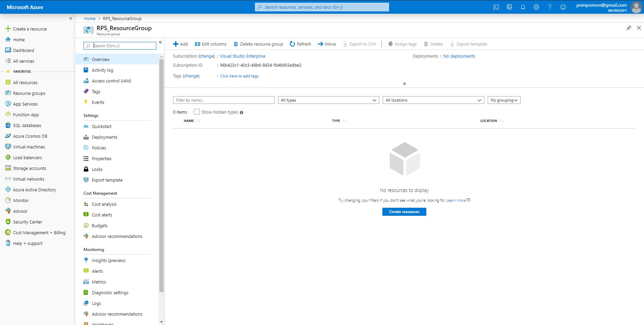The height and width of the screenshot is (325, 644).
Task: Sort by LOCATION column
Action: pyautogui.click(x=492, y=121)
